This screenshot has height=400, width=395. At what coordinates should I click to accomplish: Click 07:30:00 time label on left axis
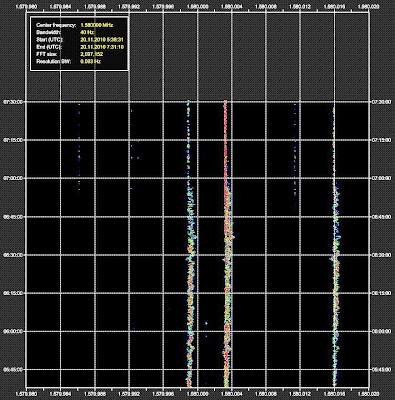coord(13,102)
